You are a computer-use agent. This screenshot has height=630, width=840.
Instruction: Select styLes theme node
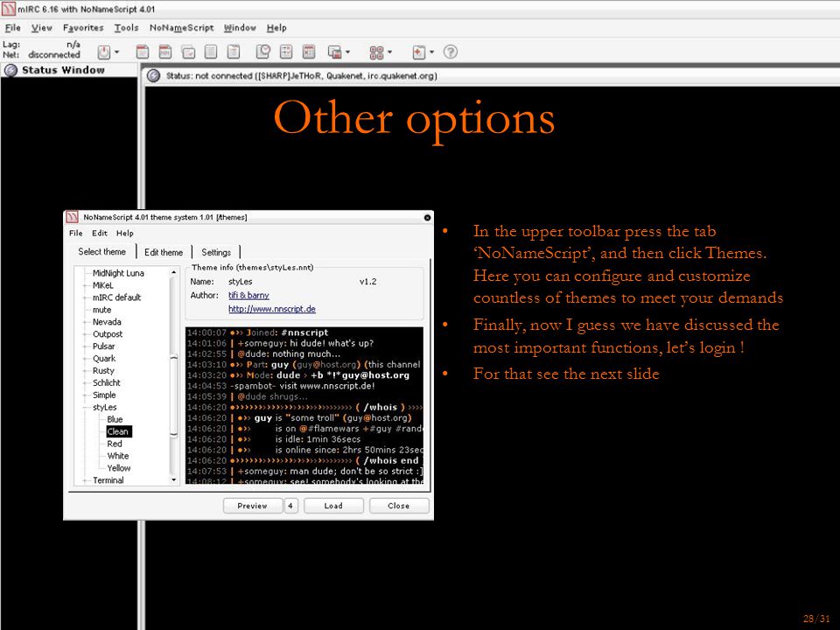104,407
